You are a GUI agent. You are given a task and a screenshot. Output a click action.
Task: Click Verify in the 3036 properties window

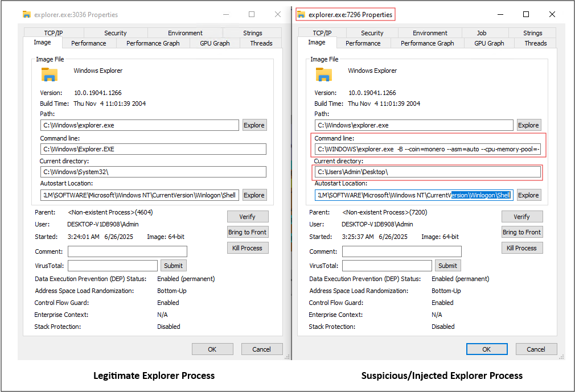[x=248, y=217]
